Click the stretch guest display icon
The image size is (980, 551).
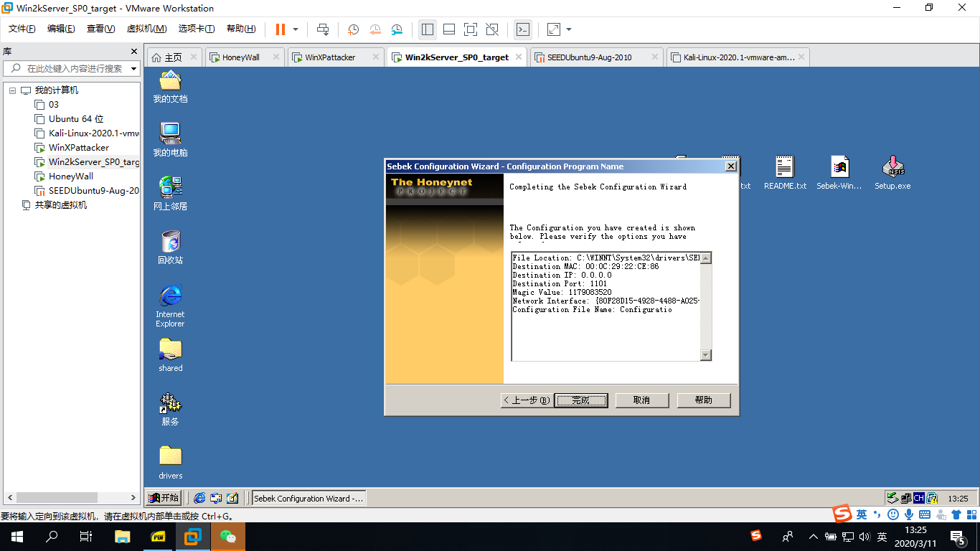tap(554, 29)
